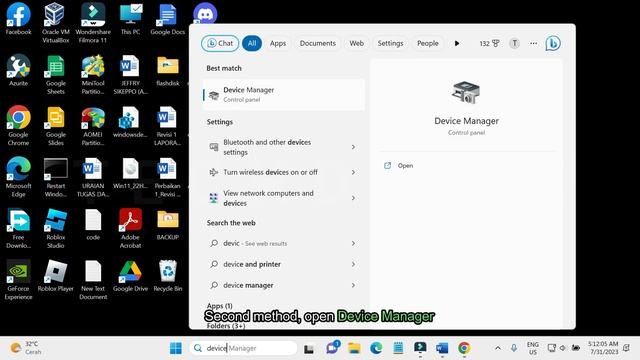Show more filter tabs arrow
The image size is (640, 360).
pyautogui.click(x=457, y=43)
